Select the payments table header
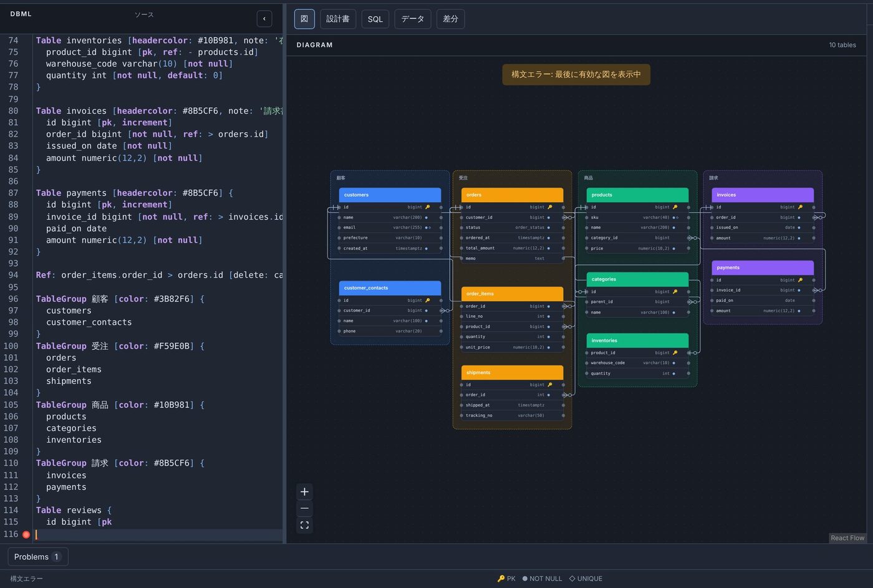 tap(763, 267)
